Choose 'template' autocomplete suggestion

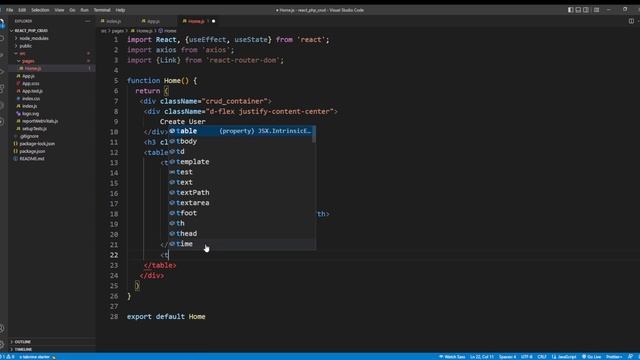(240, 162)
